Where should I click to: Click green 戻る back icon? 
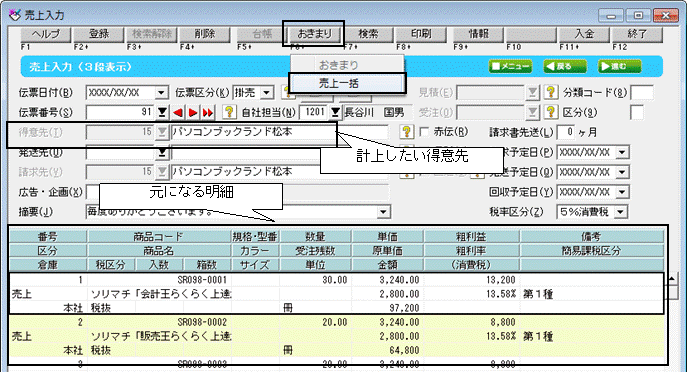tap(565, 67)
